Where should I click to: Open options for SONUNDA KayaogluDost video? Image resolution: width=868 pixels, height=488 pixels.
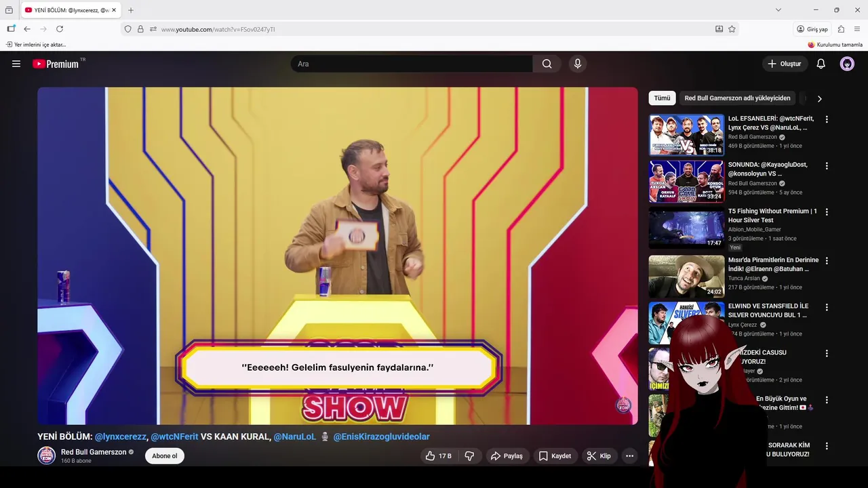826,165
